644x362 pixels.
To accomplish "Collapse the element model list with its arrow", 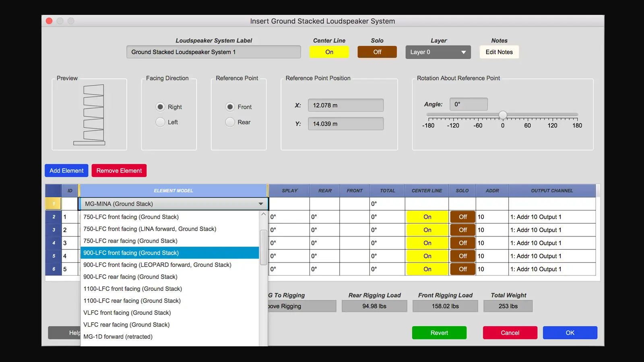I will pos(261,204).
